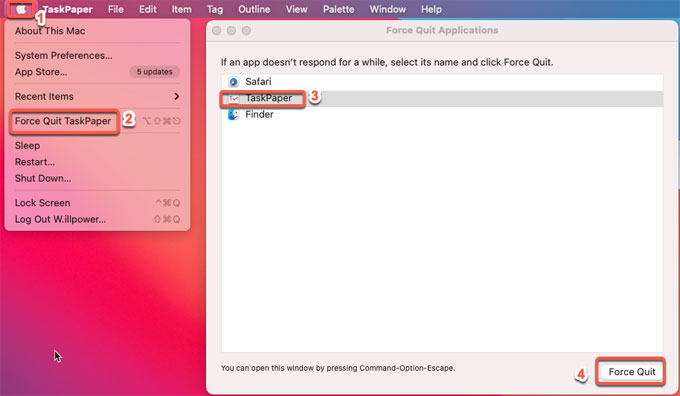Click the Force Quit button
This screenshot has height=396, width=680.
(x=631, y=372)
